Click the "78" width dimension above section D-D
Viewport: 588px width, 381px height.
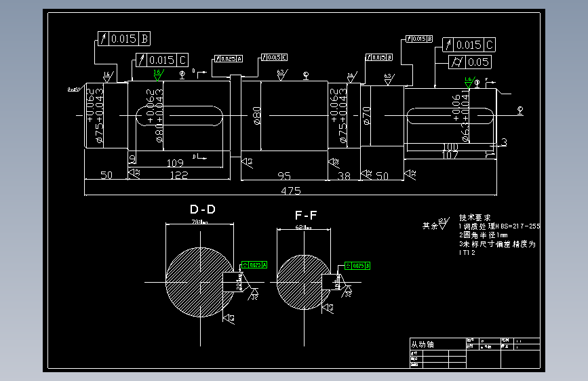[200, 222]
